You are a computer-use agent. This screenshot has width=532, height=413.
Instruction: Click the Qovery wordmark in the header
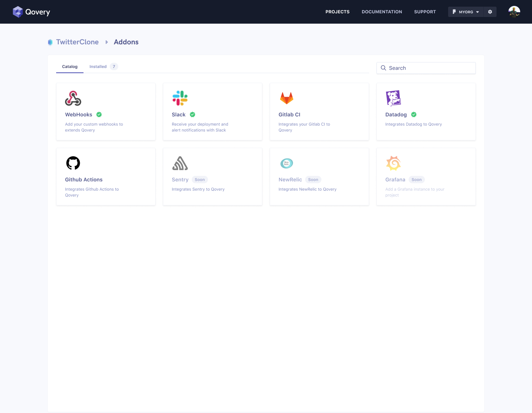[x=38, y=12]
